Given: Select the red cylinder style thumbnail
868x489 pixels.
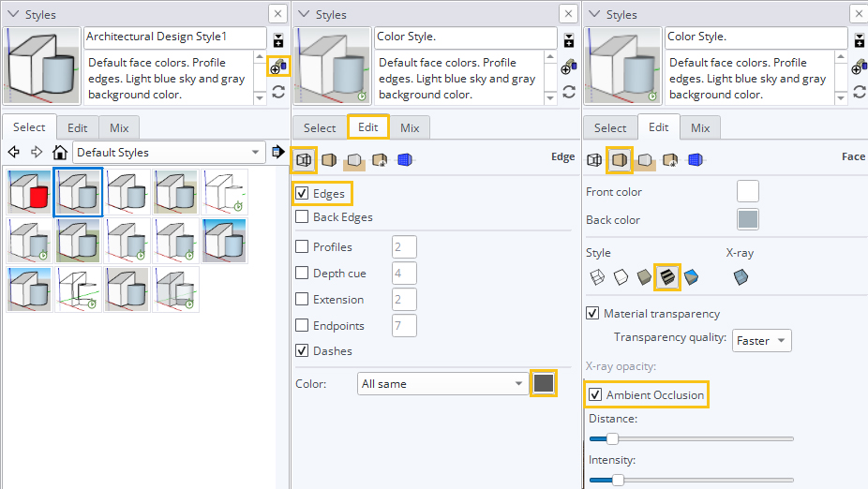Looking at the screenshot, I should tap(29, 191).
